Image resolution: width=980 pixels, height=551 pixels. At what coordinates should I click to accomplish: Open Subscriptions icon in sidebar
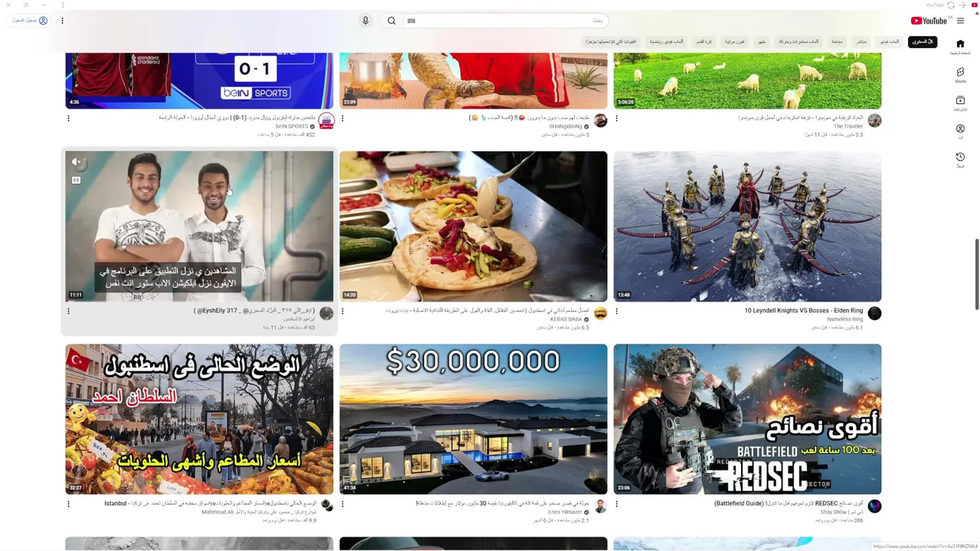click(960, 100)
